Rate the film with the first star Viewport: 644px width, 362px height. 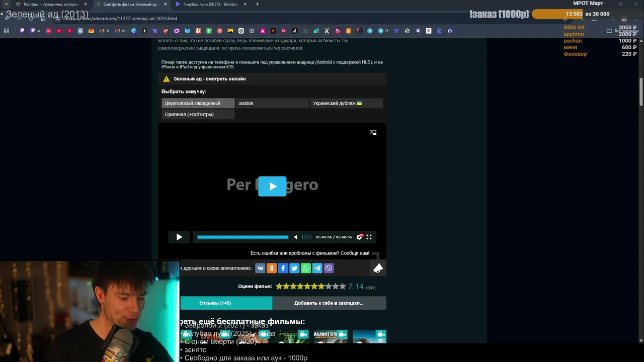click(x=279, y=286)
